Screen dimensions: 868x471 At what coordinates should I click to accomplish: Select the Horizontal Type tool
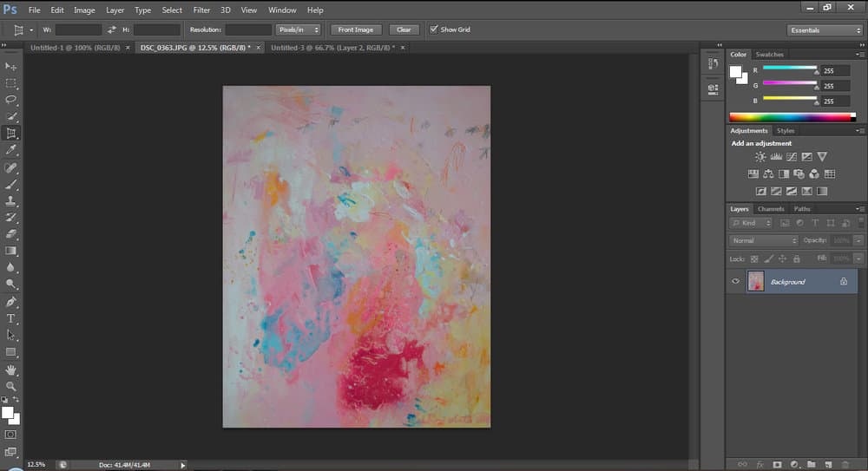(x=10, y=318)
